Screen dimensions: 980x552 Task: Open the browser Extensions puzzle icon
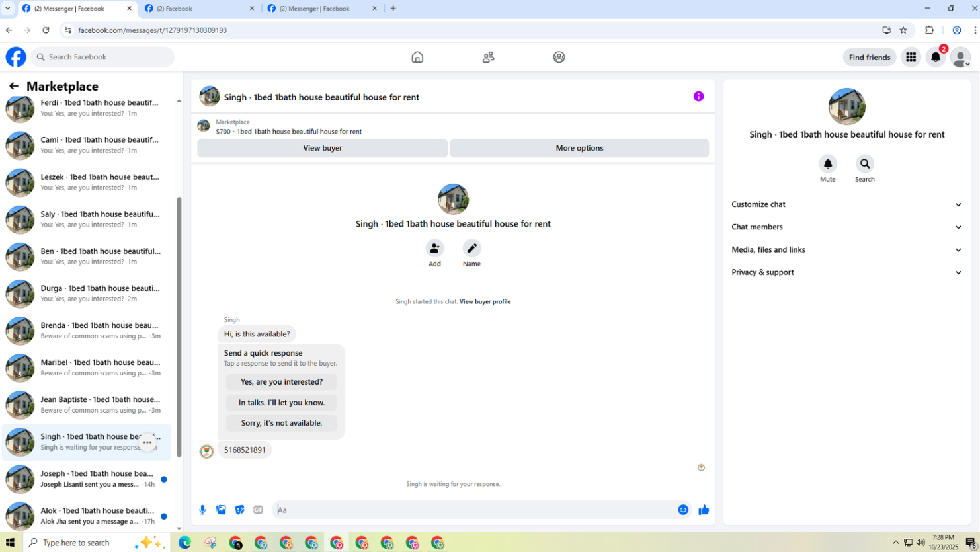(x=929, y=30)
